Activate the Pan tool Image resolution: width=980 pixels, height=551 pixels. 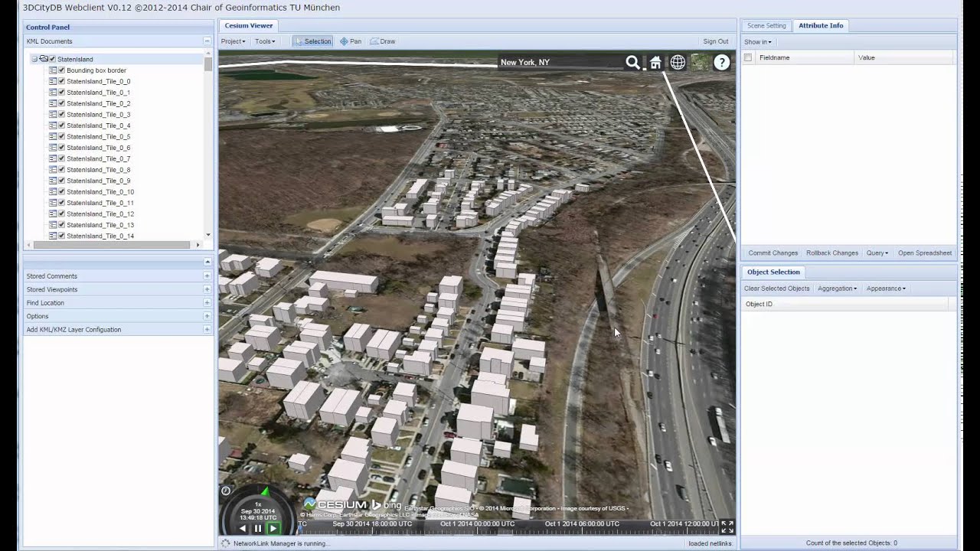(351, 41)
